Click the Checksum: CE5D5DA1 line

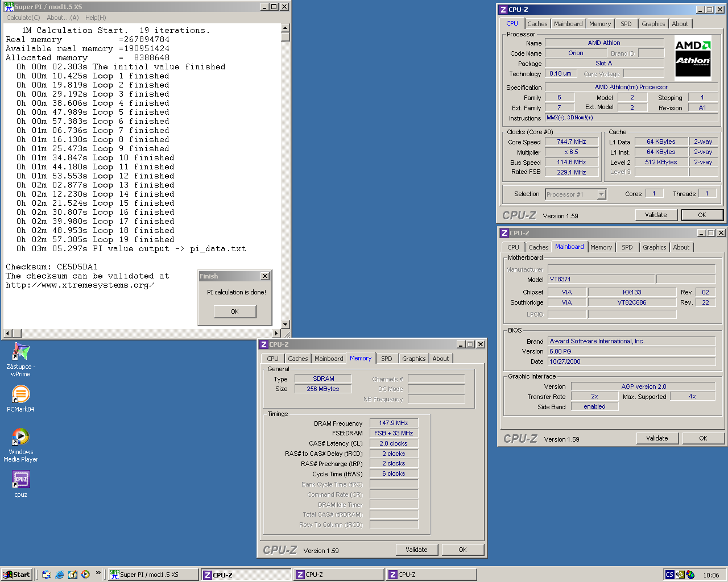point(52,267)
